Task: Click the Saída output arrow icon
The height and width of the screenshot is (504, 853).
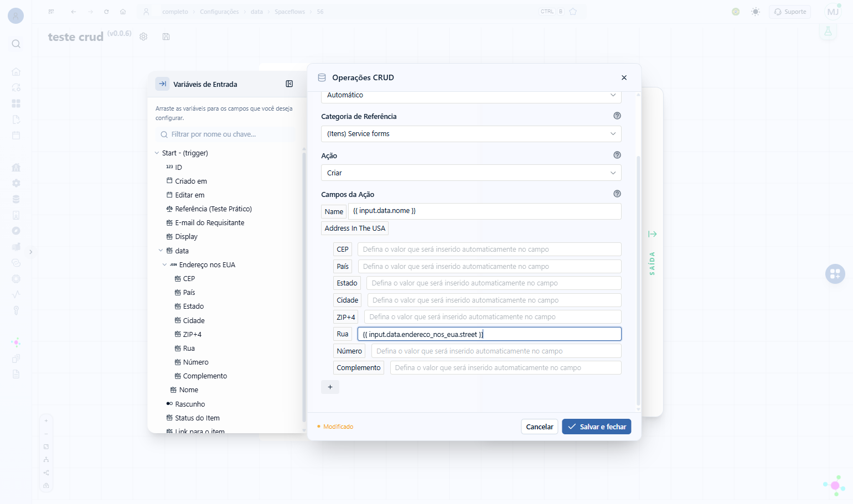Action: point(653,234)
